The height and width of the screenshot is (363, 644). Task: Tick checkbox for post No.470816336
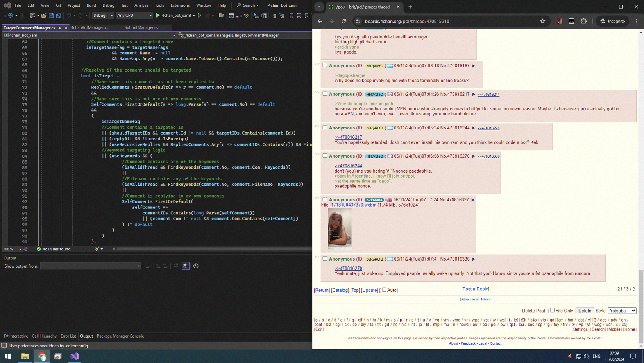click(x=325, y=259)
